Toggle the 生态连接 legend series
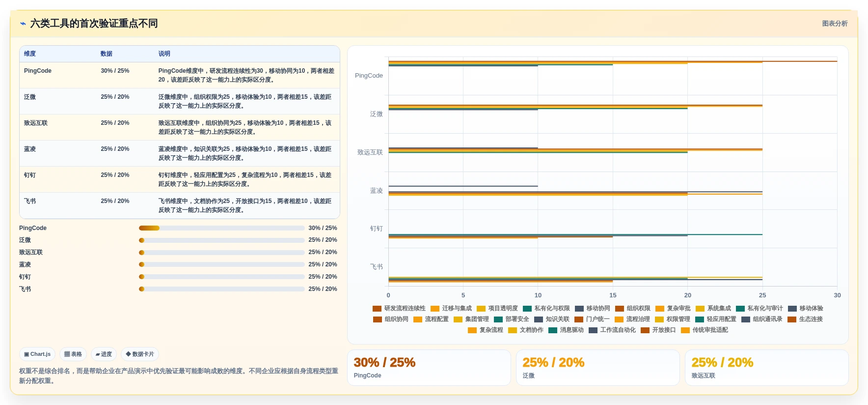The image size is (868, 405). (x=805, y=319)
